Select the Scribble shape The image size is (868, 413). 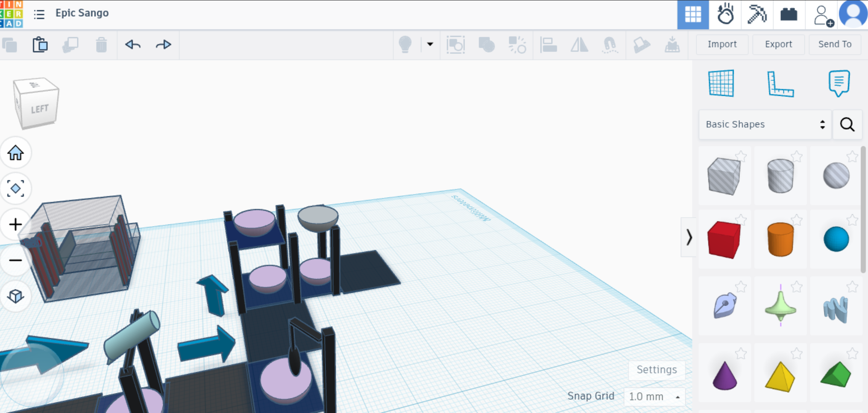tap(724, 305)
